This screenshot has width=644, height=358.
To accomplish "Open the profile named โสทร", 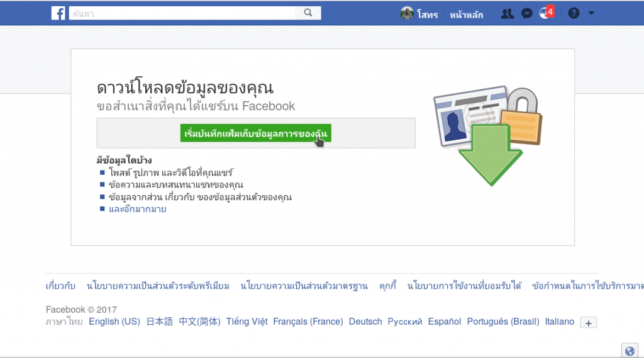I will point(428,14).
